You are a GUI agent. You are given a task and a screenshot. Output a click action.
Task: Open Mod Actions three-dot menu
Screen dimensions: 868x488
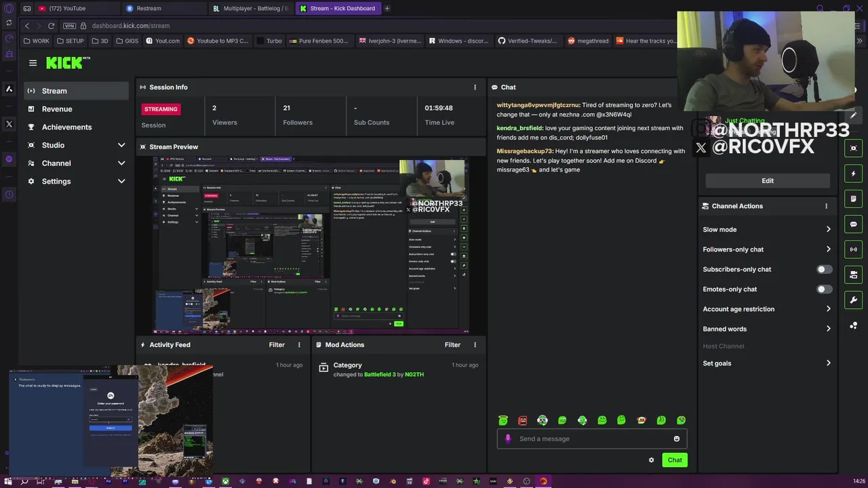coord(475,344)
